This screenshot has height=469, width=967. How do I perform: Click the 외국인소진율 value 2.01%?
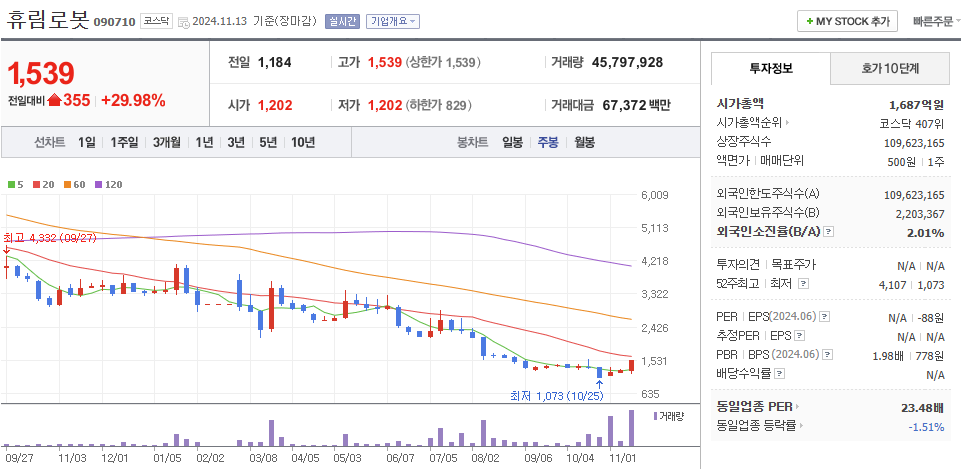click(924, 233)
